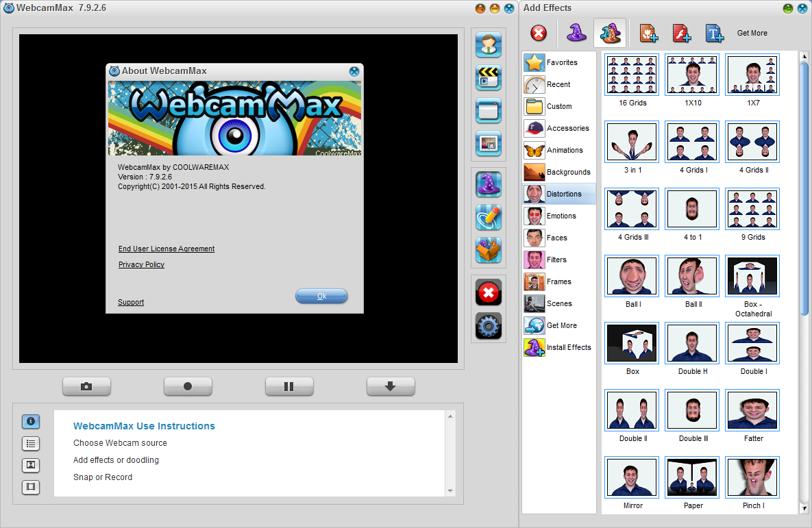812x528 pixels.
Task: Apply the Ball I distortion effect
Action: click(x=632, y=276)
